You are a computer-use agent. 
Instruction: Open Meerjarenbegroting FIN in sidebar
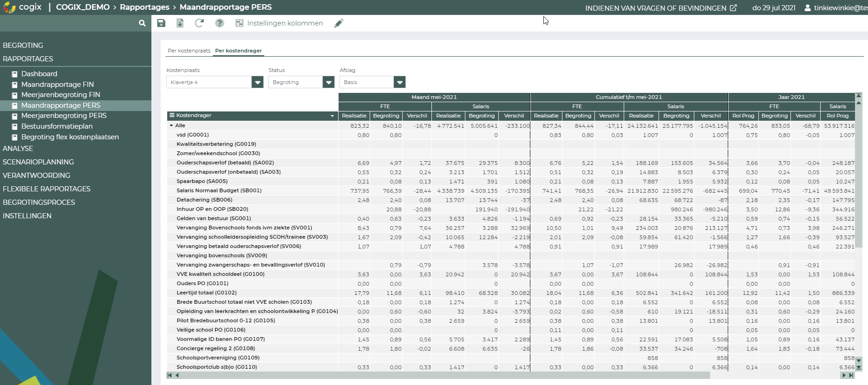(61, 95)
